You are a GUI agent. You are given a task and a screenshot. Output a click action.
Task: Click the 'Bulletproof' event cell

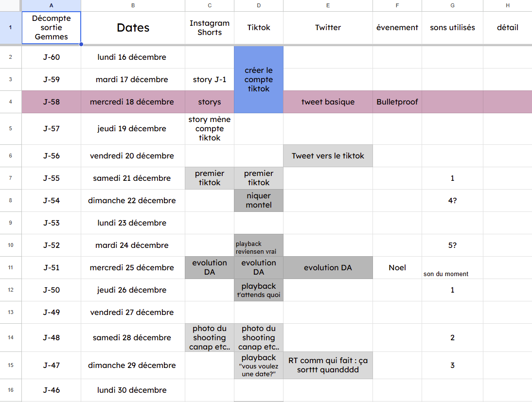pyautogui.click(x=397, y=102)
